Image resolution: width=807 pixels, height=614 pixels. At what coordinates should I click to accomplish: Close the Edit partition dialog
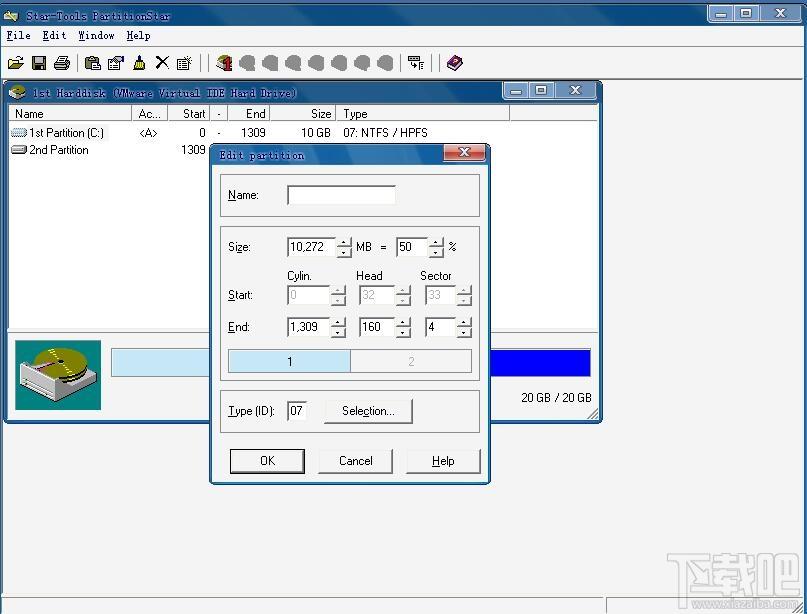464,152
